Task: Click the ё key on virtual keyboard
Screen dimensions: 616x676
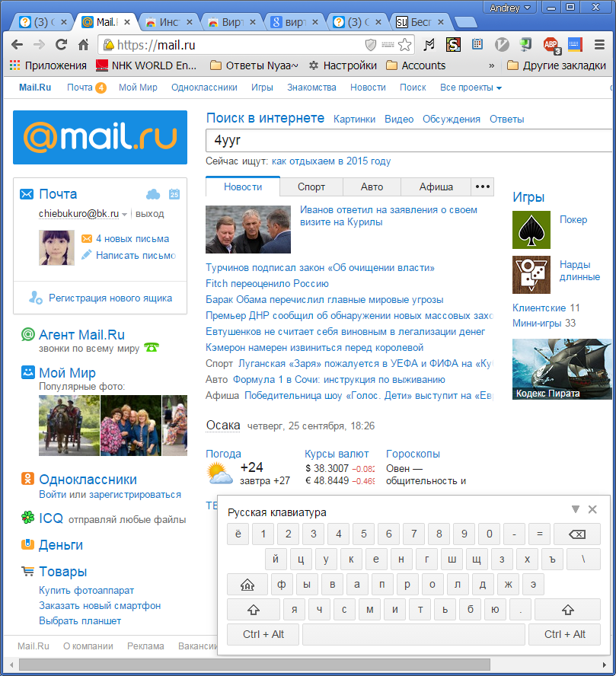Action: click(238, 534)
